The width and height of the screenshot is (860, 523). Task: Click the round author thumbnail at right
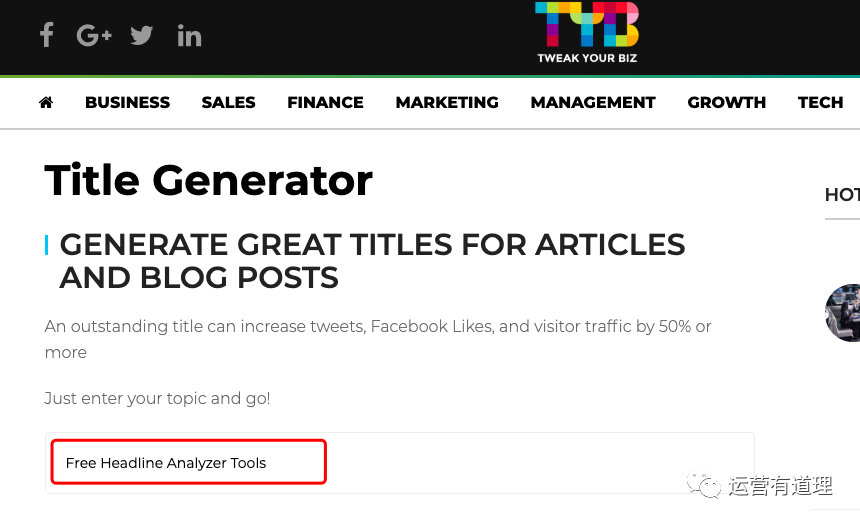[843, 313]
